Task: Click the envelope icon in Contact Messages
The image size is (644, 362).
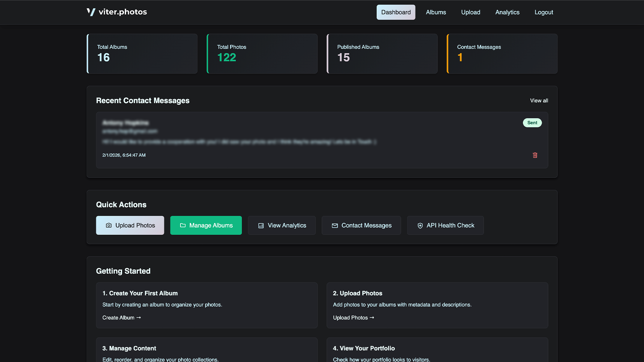Action: coord(335,226)
